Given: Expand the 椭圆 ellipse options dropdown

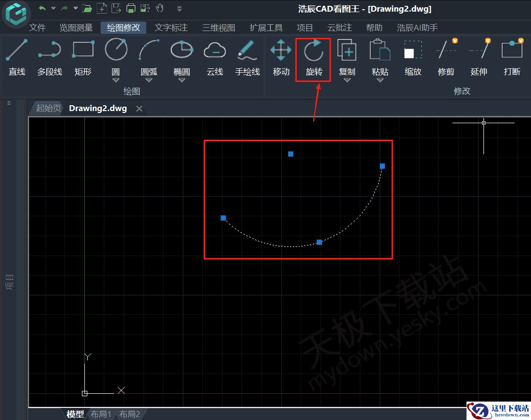Looking at the screenshot, I should tap(182, 81).
